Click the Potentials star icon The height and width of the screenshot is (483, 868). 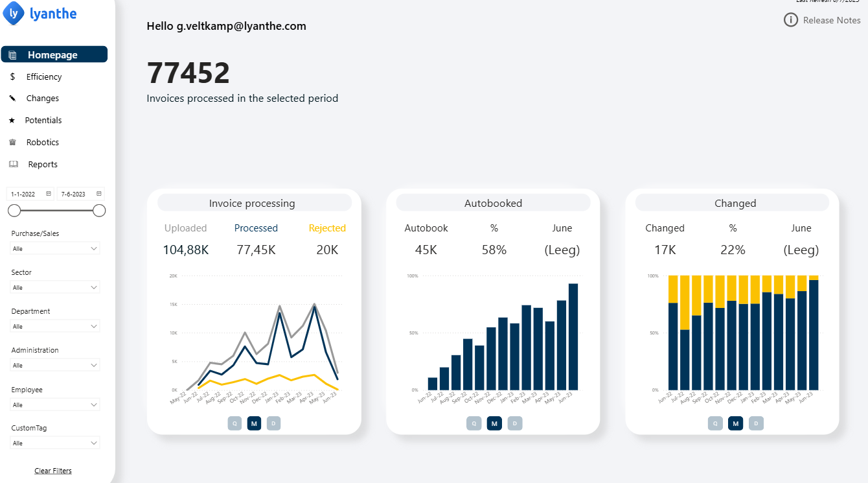pyautogui.click(x=12, y=121)
